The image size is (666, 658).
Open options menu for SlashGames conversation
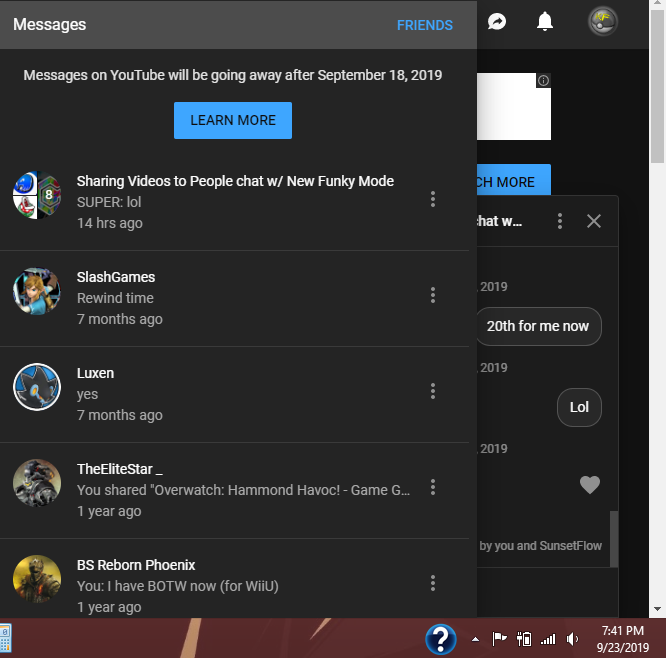click(433, 295)
